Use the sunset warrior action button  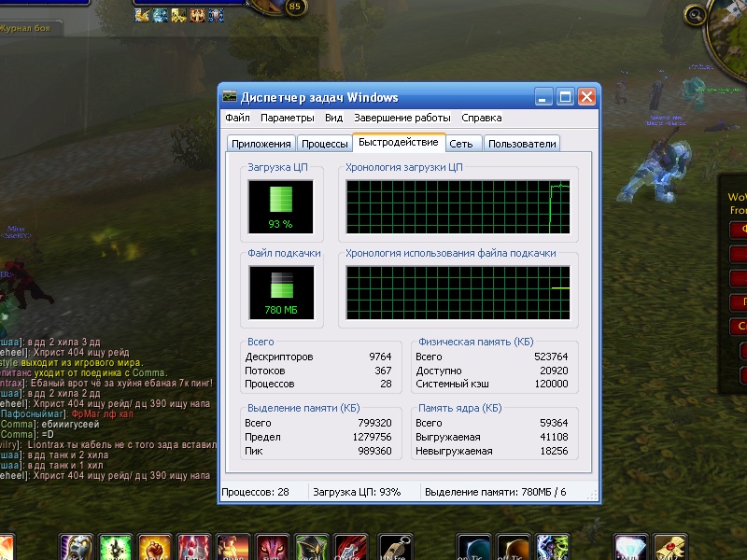[x=233, y=548]
